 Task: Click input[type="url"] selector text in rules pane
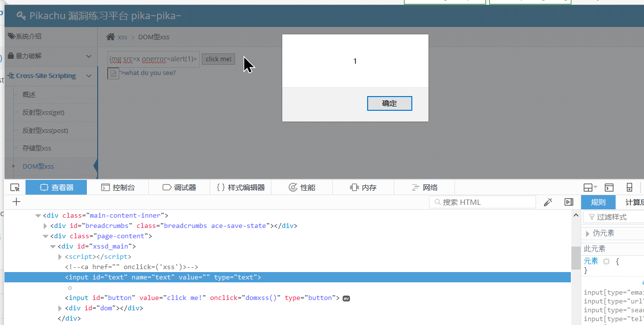(614, 301)
